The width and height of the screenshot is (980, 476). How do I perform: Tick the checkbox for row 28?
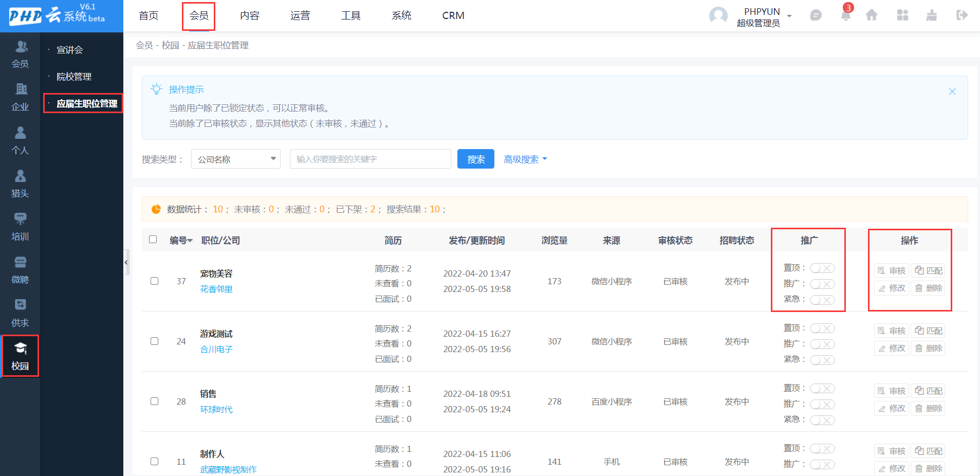coord(154,401)
